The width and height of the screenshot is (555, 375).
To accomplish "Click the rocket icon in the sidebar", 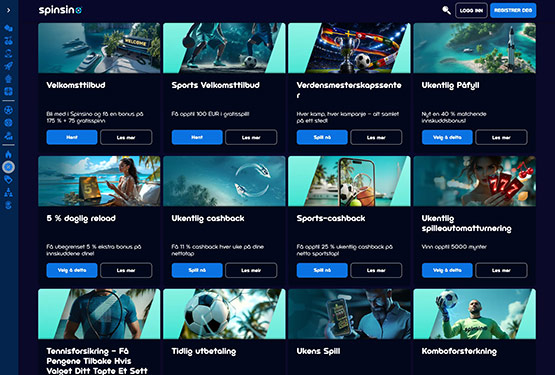I will click(x=8, y=66).
